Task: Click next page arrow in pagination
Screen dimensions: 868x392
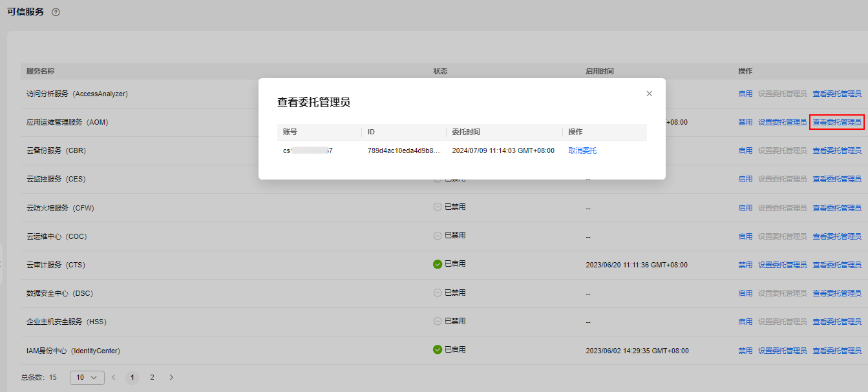Action: tap(171, 377)
